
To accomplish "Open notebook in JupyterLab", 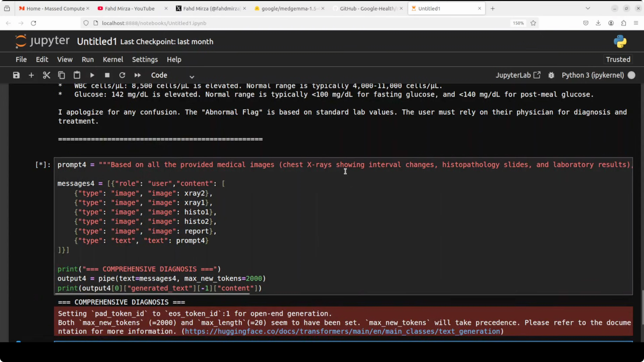I will click(x=518, y=75).
